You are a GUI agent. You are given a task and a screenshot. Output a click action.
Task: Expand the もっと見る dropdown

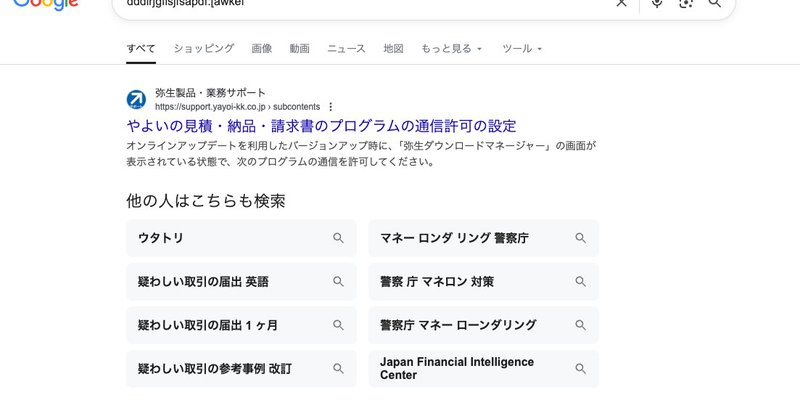(x=452, y=48)
